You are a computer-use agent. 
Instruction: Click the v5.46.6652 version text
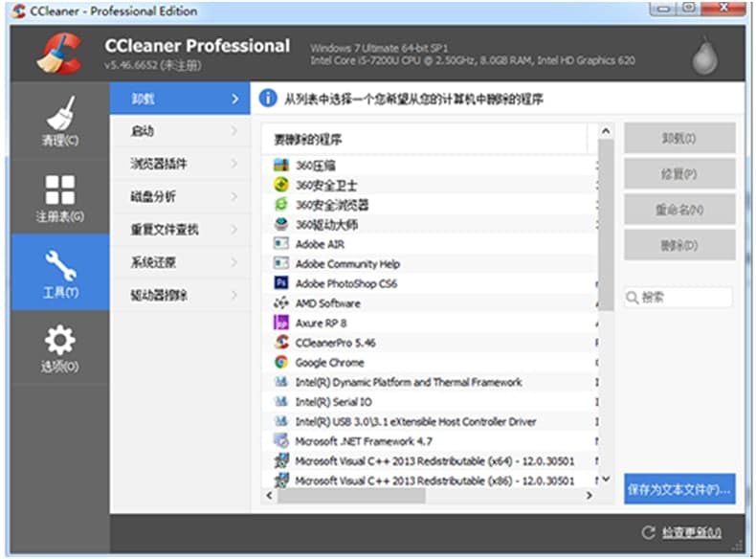click(153, 65)
